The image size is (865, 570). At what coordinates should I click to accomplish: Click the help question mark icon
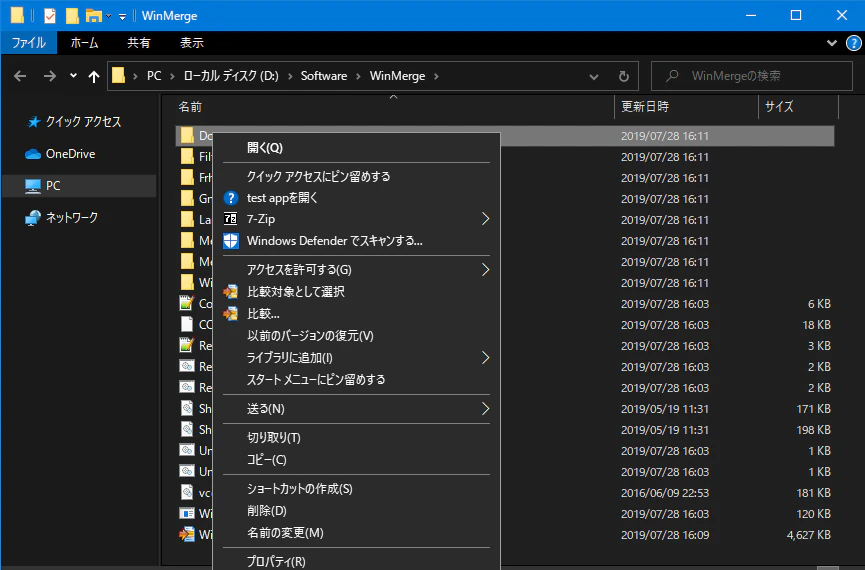[x=853, y=43]
